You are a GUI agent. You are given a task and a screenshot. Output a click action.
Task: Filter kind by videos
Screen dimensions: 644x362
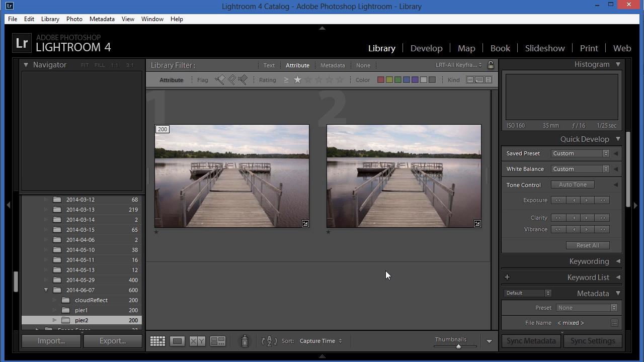point(488,79)
